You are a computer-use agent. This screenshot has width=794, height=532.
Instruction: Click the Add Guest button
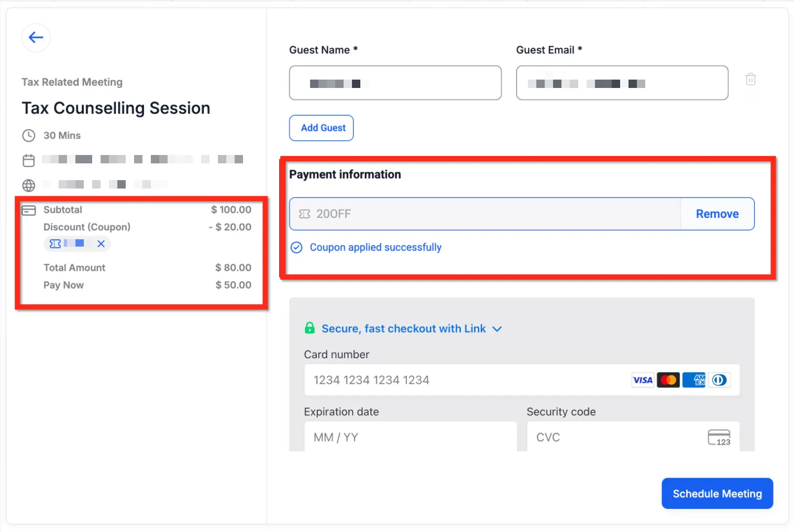pos(322,128)
